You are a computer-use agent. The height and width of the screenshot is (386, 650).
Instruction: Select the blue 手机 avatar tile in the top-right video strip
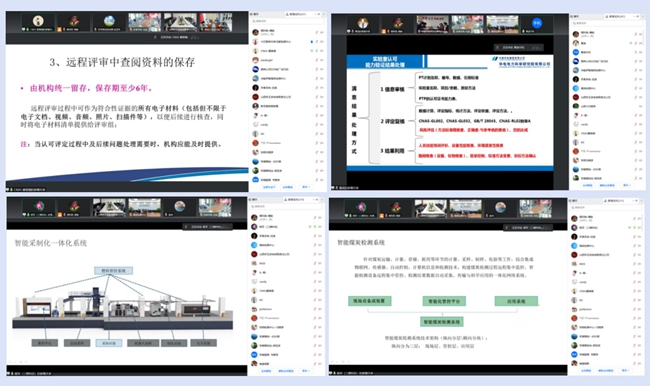point(537,23)
